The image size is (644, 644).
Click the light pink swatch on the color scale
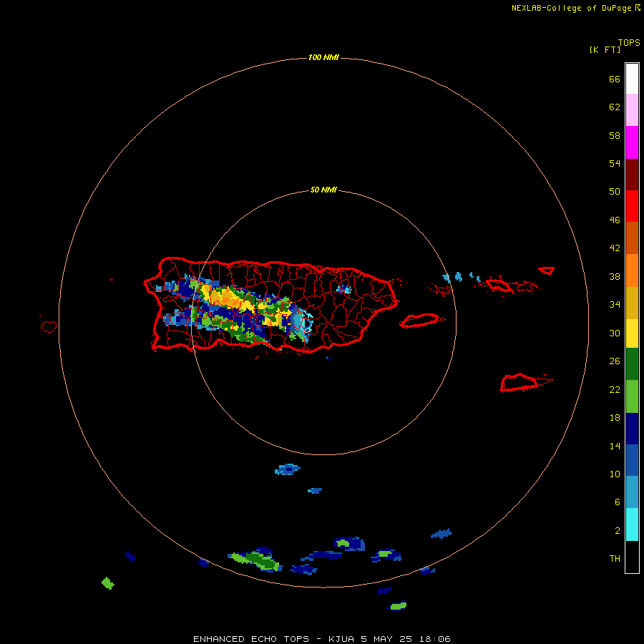point(632,110)
